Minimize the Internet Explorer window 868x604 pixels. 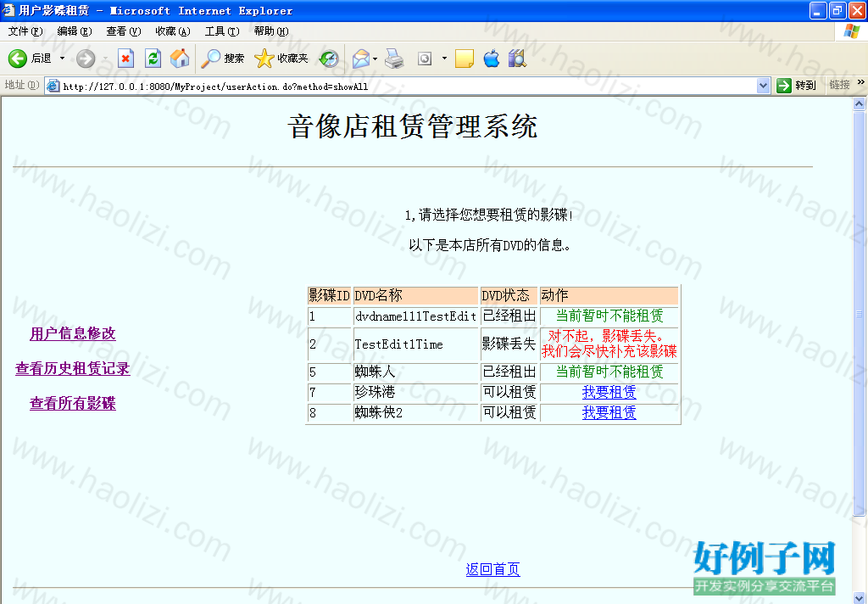818,10
